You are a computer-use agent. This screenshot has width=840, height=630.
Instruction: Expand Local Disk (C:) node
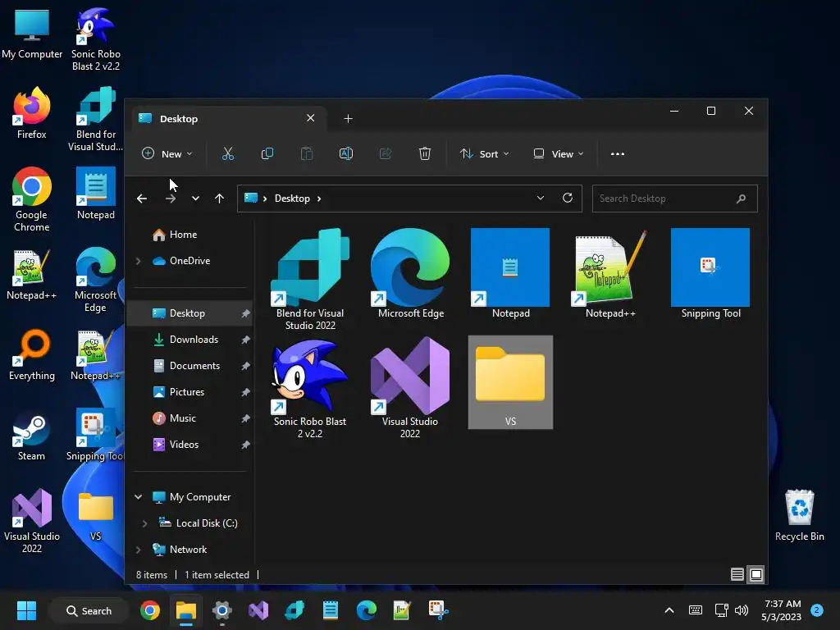(x=144, y=523)
